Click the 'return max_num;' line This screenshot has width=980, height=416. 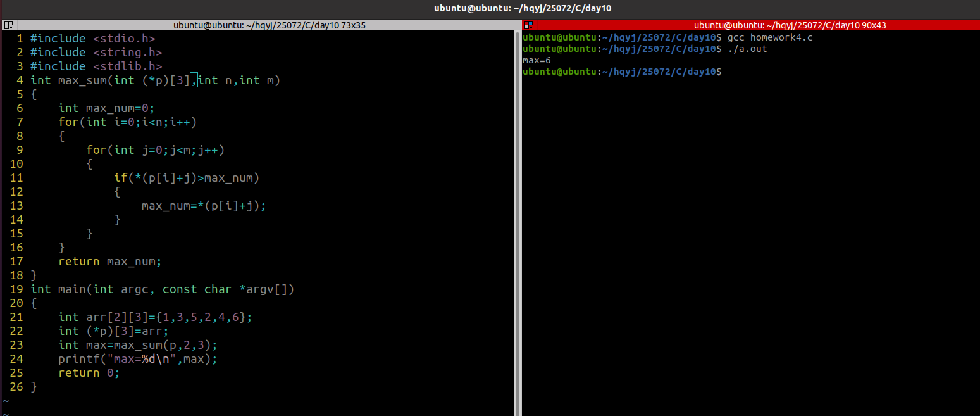point(110,262)
